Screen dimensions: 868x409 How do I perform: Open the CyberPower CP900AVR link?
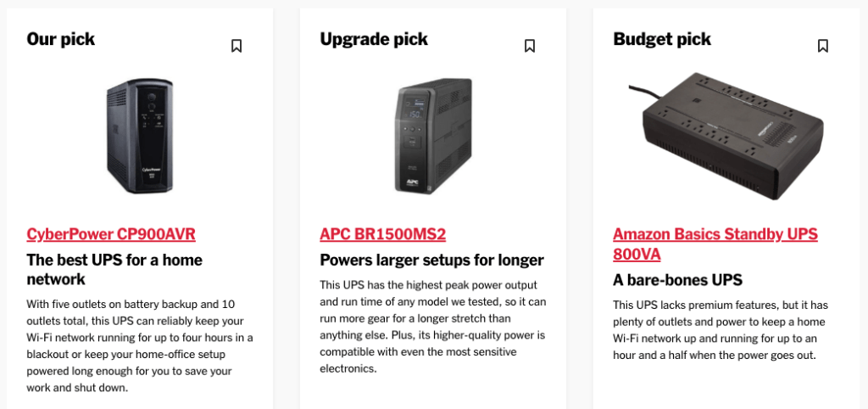pos(111,234)
